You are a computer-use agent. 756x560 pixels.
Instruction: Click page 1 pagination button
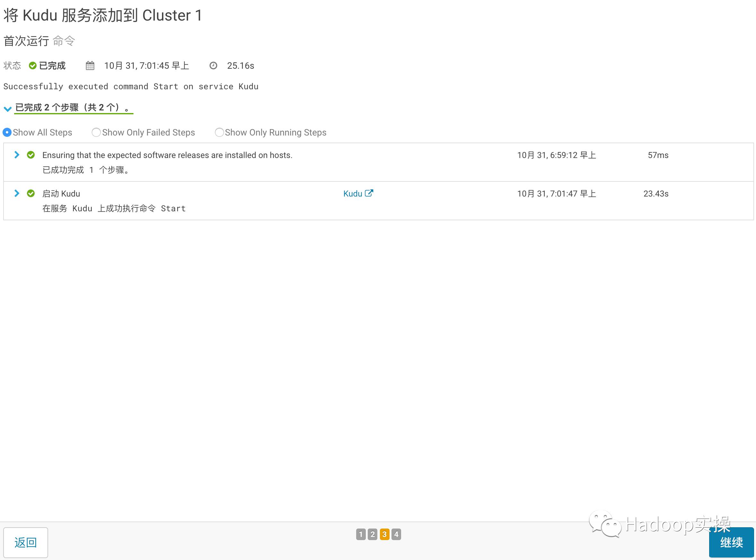pyautogui.click(x=361, y=534)
